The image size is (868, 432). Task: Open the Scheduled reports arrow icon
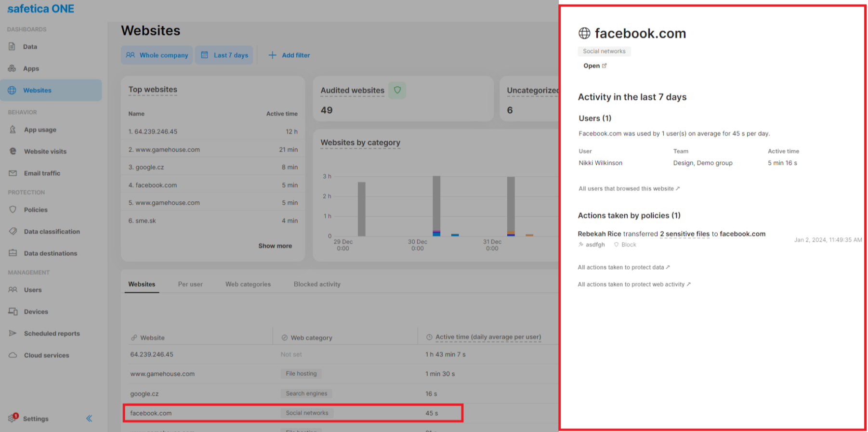13,333
